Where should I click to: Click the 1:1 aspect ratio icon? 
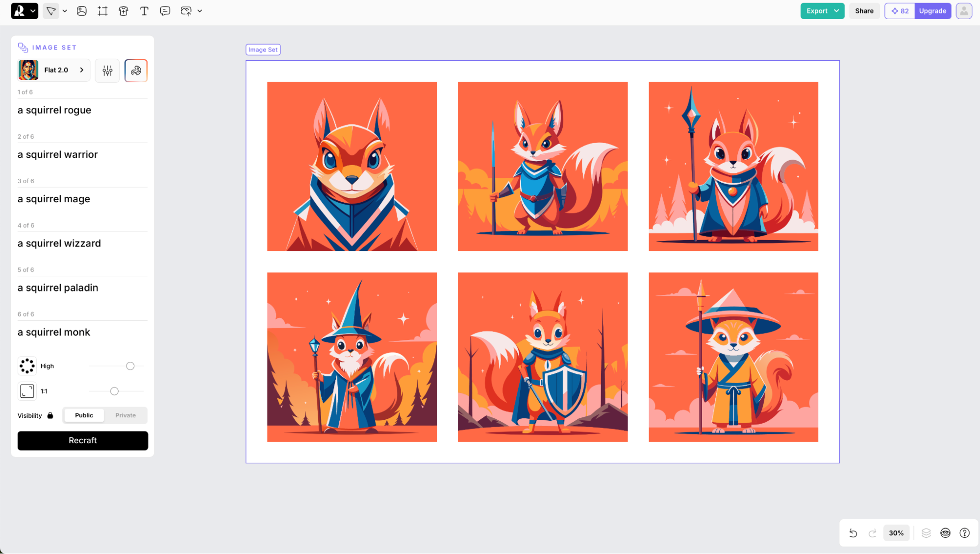[x=27, y=391]
